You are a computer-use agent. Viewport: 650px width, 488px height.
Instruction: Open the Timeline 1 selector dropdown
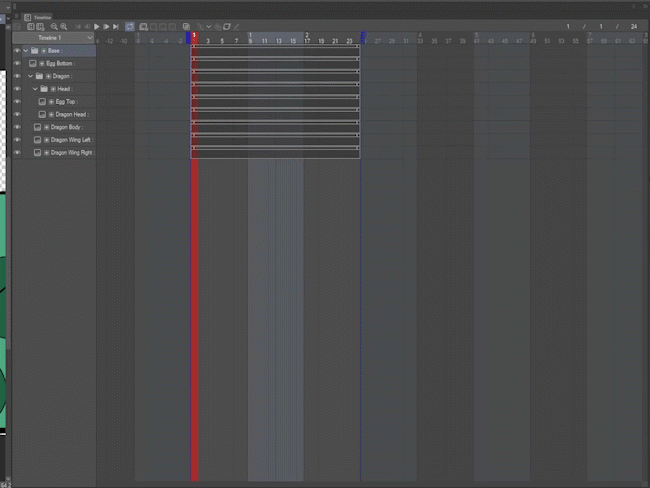coord(53,38)
